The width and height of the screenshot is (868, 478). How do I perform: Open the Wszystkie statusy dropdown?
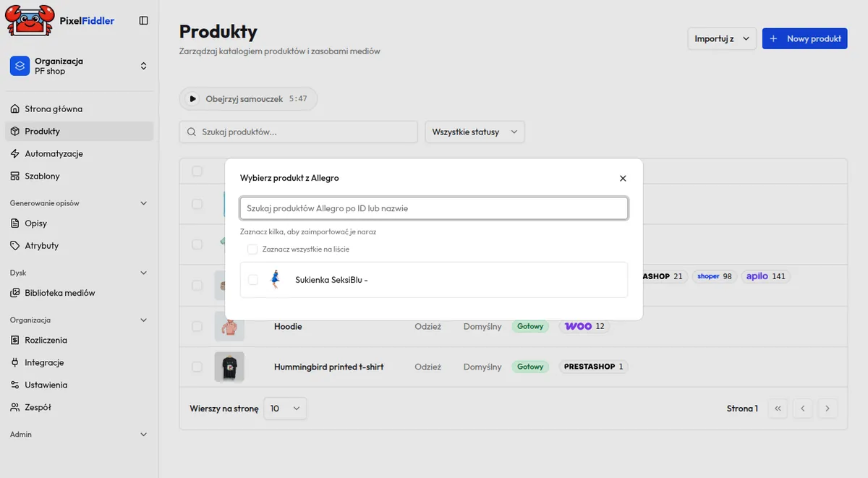tap(475, 132)
